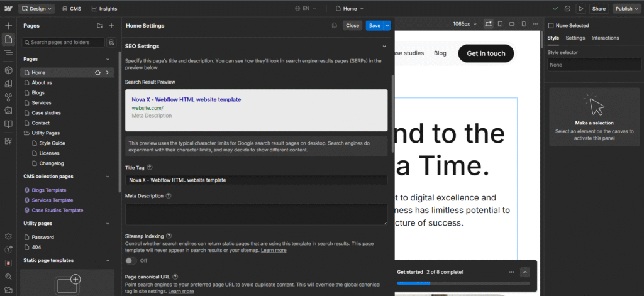644x296 pixels.
Task: Open Home page settings arrow
Action: (107, 72)
